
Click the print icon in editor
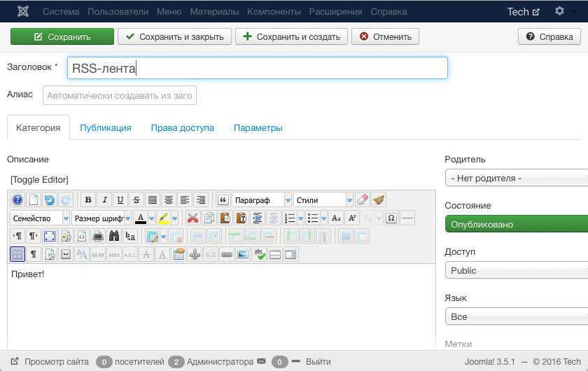coord(98,237)
